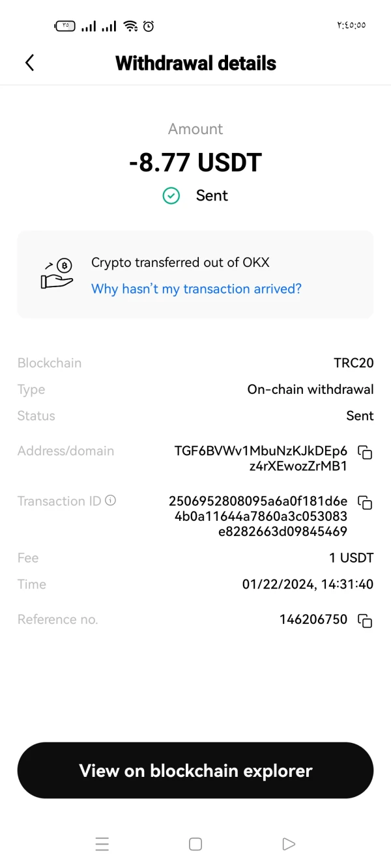391x868 pixels.
Task: Tap the back arrow icon
Action: click(x=29, y=63)
